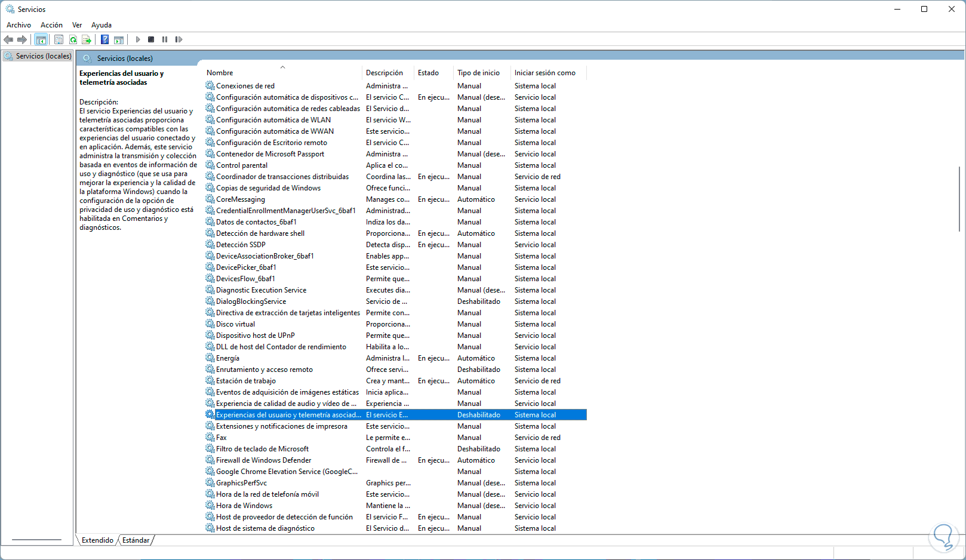The image size is (966, 560).
Task: Click the gear icon of Detección SSDP
Action: pyautogui.click(x=210, y=244)
